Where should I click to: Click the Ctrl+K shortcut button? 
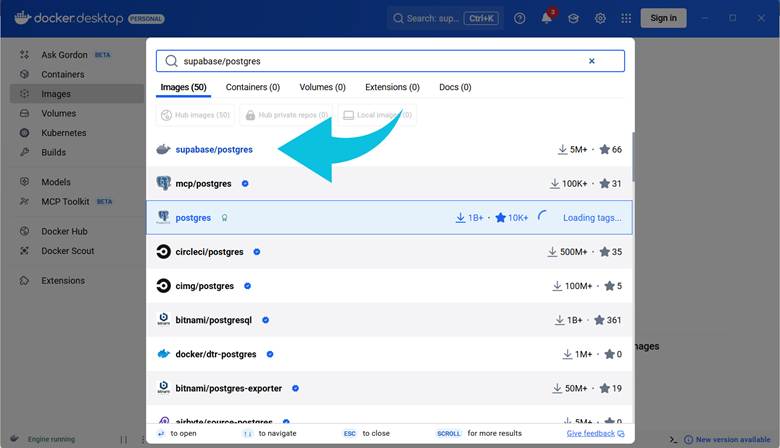[x=481, y=18]
